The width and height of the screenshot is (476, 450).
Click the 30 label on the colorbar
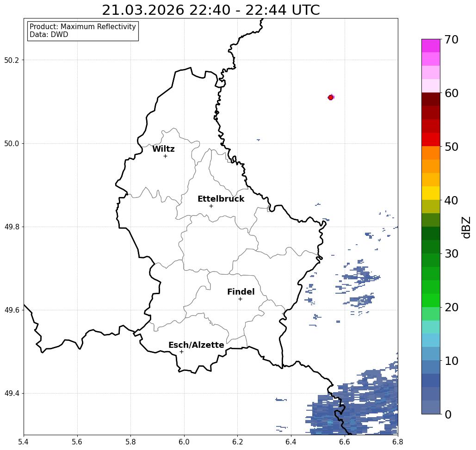(451, 254)
